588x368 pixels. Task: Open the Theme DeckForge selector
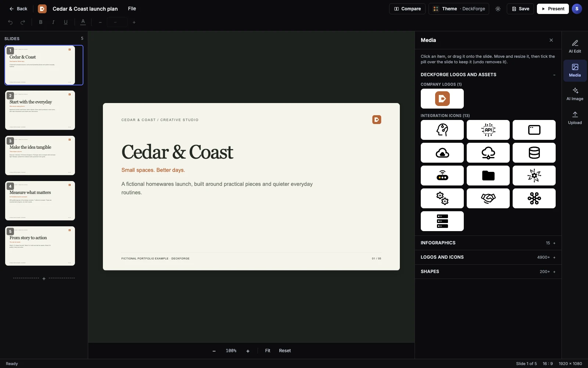[459, 9]
